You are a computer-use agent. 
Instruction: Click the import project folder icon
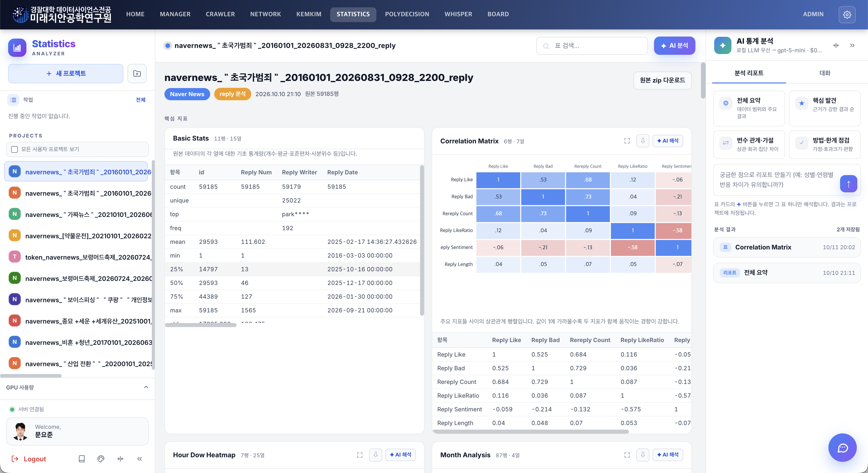tap(137, 73)
